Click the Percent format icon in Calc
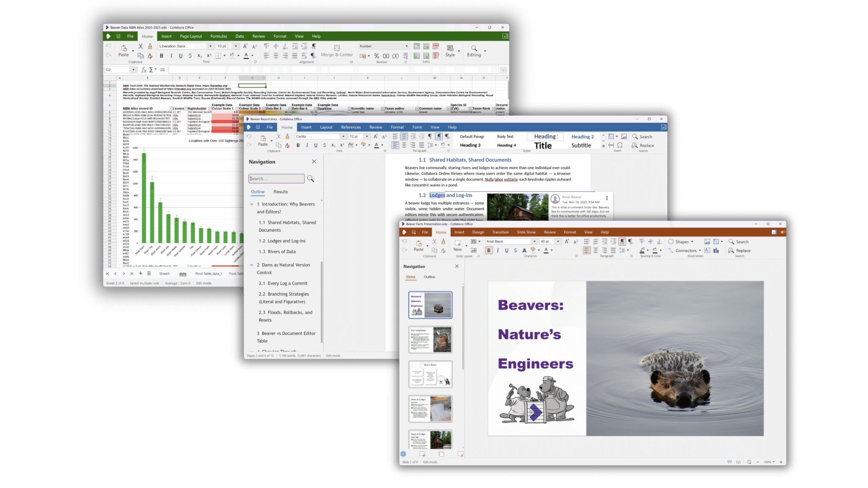 coord(376,56)
